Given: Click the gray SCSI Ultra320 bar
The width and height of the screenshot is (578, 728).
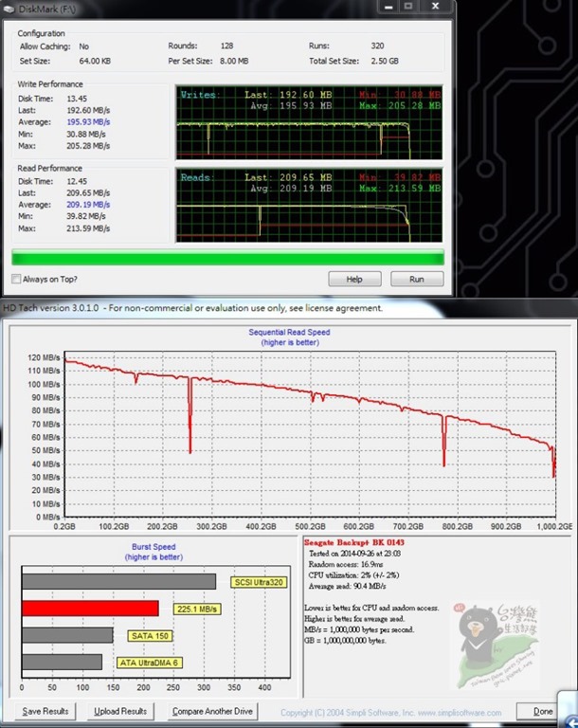Looking at the screenshot, I should (x=118, y=581).
